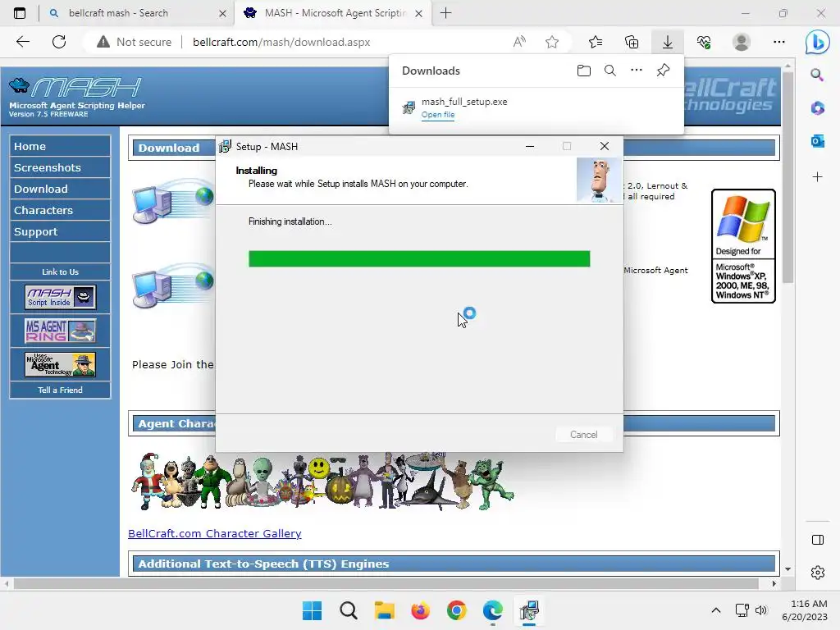
Task: Close the bellcraft mash Search tab
Action: [x=222, y=13]
